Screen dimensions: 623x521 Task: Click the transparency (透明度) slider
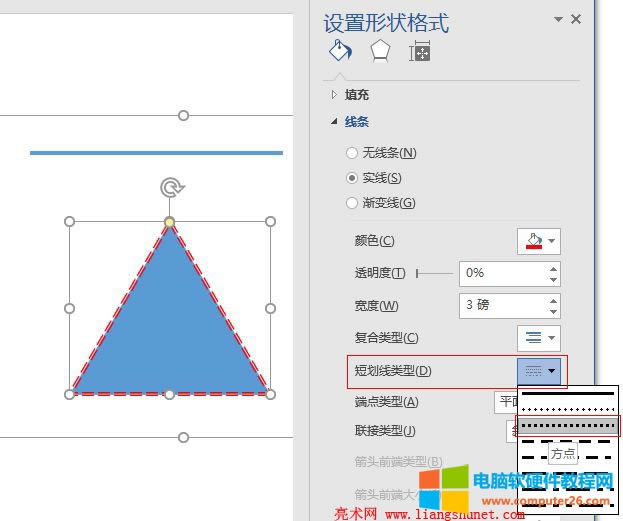(432, 273)
